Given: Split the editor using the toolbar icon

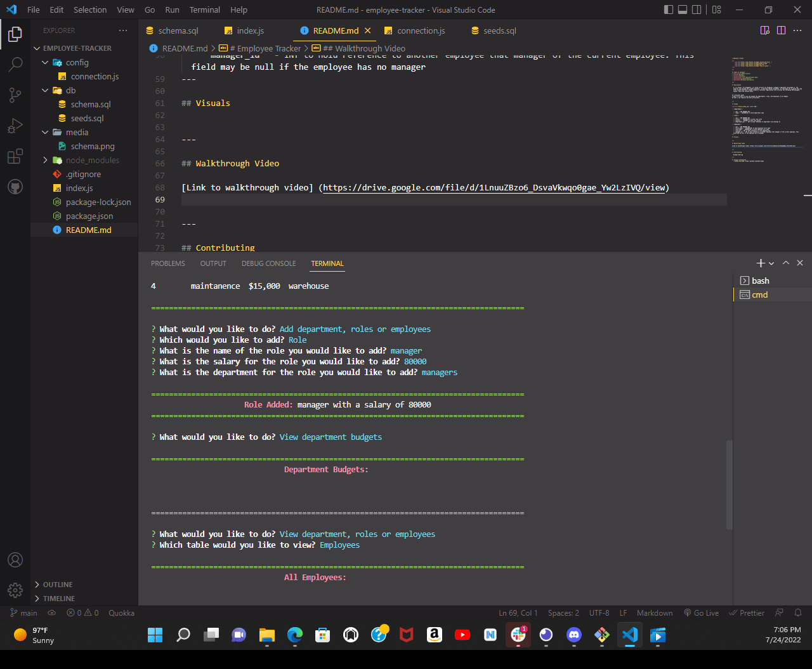Looking at the screenshot, I should pyautogui.click(x=782, y=30).
